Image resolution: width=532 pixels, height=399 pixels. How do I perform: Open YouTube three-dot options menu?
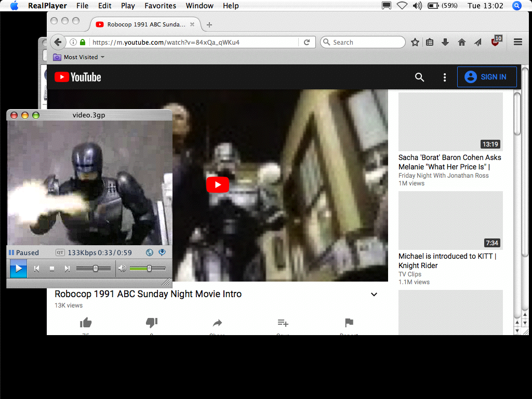445,77
